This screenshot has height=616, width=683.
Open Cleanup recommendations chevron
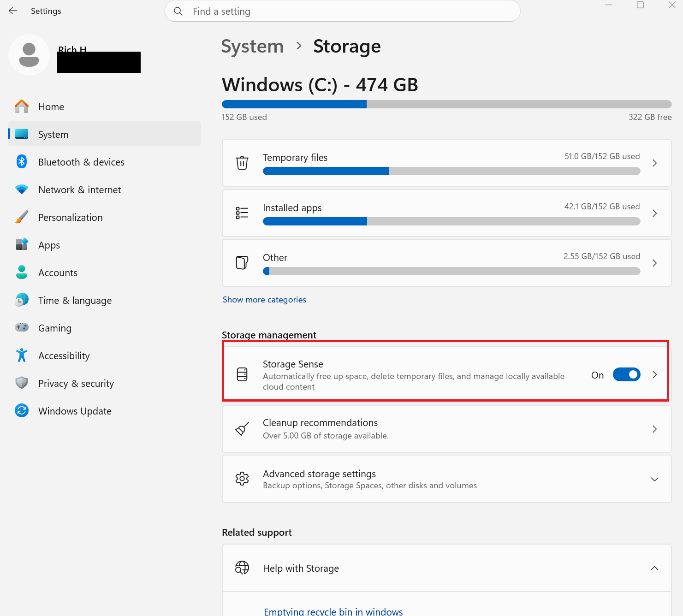pyautogui.click(x=654, y=429)
